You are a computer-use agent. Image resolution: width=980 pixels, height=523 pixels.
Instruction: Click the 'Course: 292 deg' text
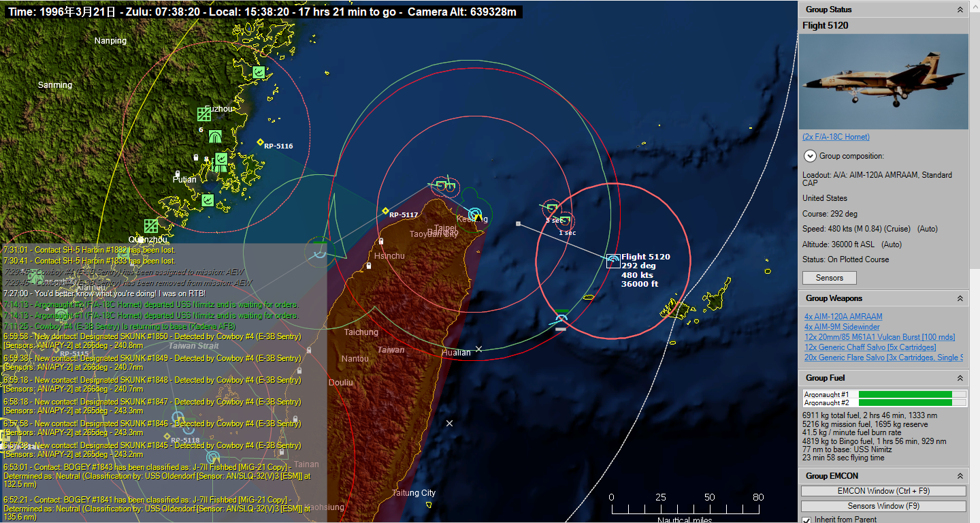tap(830, 214)
